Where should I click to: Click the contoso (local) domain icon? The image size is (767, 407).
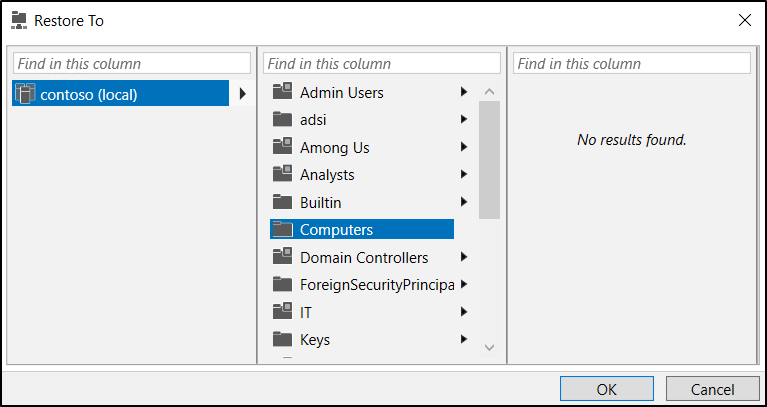pyautogui.click(x=25, y=93)
